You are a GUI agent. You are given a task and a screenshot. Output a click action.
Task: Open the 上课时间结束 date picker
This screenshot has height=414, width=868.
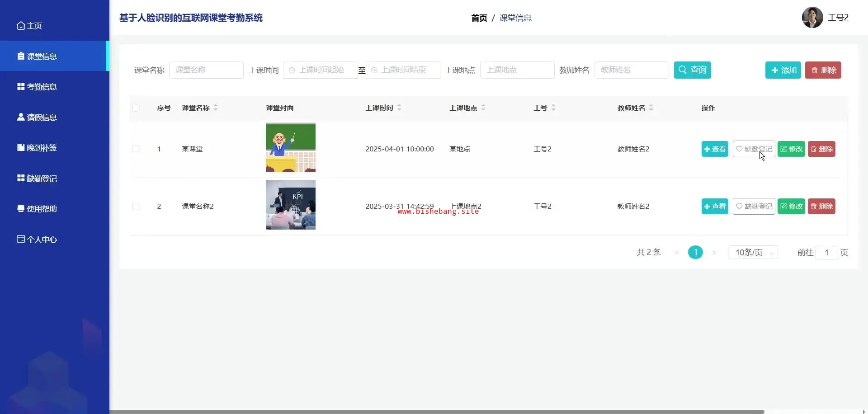[403, 70]
